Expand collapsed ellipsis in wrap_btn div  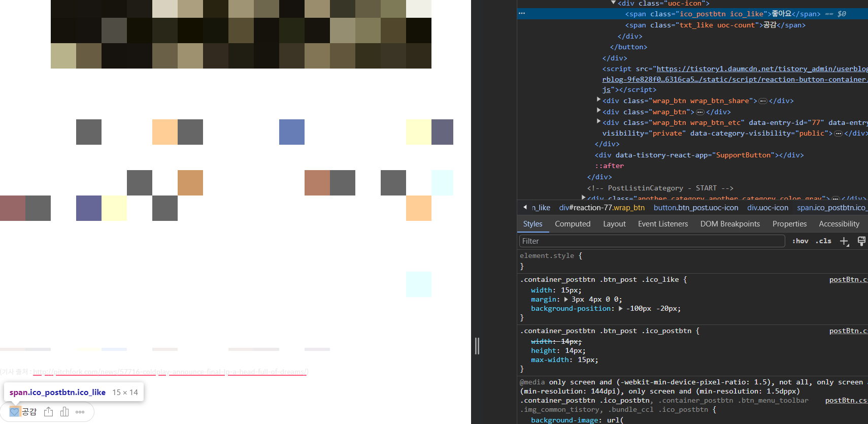(x=700, y=112)
